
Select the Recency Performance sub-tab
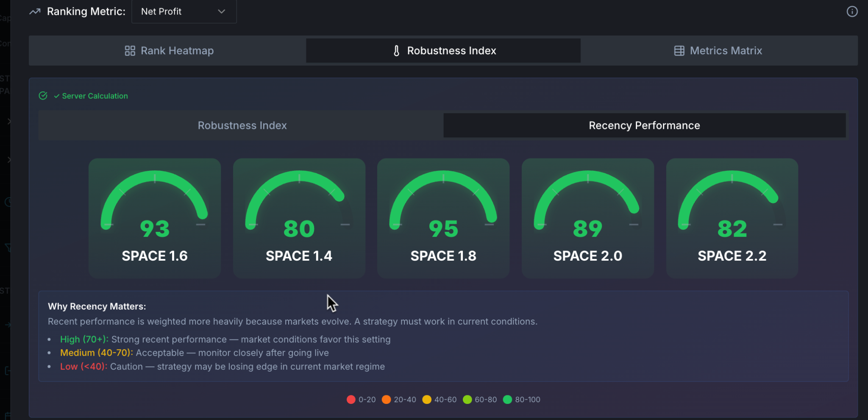point(644,125)
